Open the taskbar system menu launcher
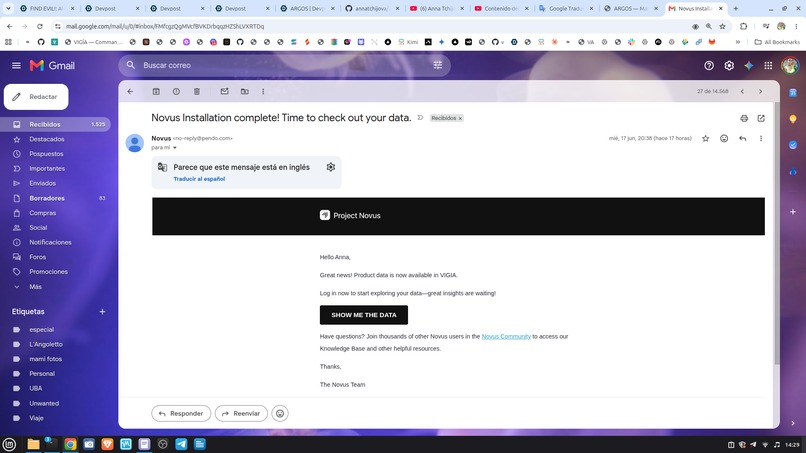 tap(9, 444)
